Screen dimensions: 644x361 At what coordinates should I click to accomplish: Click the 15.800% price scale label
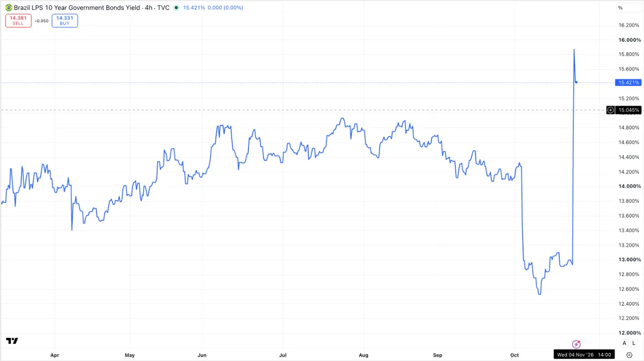point(628,54)
